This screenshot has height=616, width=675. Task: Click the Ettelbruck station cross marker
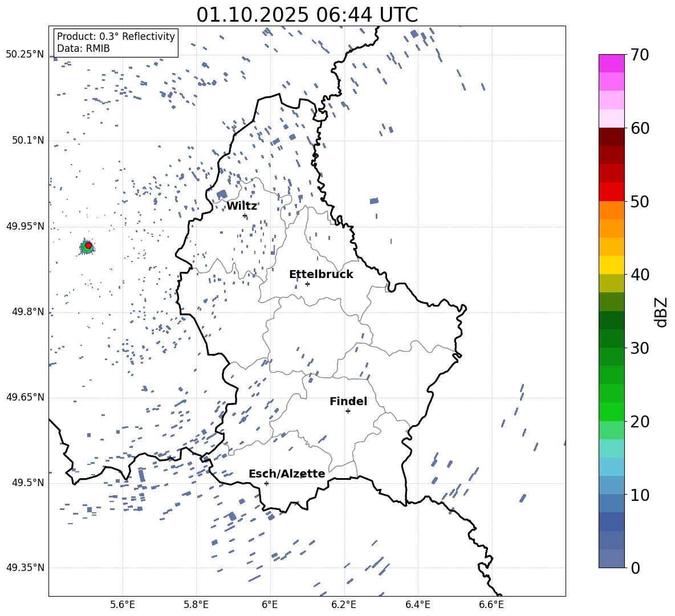point(307,284)
